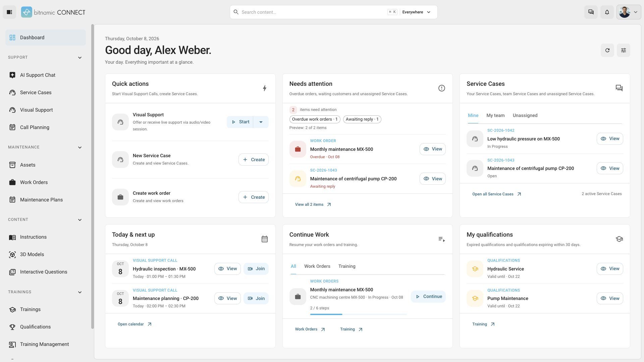Click the graduation cap icon in My qualifications
The image size is (644, 362).
(619, 239)
